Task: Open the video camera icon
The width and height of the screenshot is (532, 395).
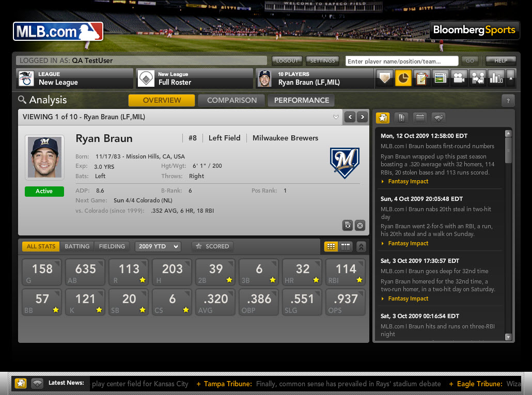Action: (459, 78)
